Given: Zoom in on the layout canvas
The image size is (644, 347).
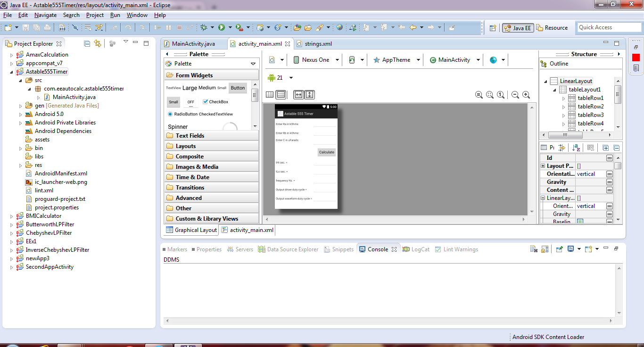Looking at the screenshot, I should (x=526, y=95).
